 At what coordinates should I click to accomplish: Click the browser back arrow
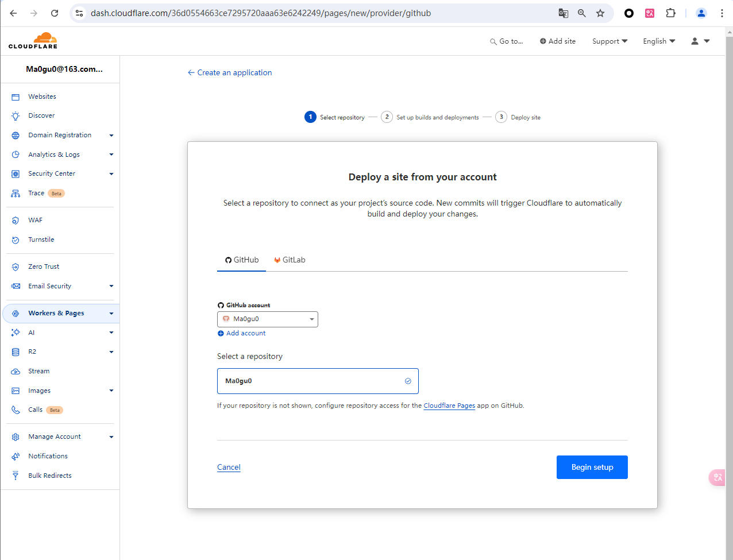click(x=13, y=13)
